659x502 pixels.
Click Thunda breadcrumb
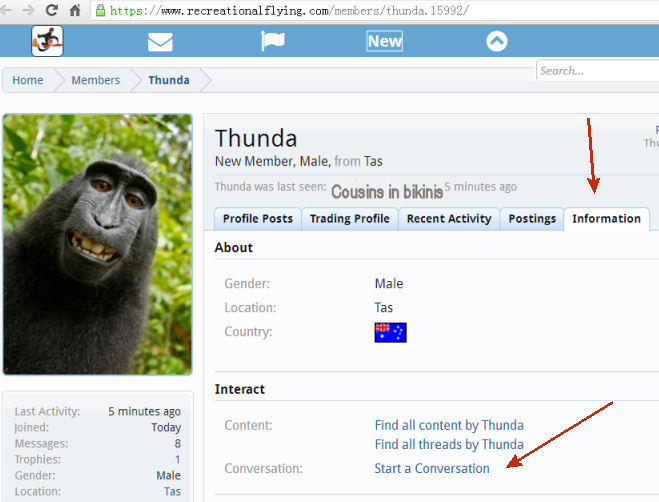169,80
